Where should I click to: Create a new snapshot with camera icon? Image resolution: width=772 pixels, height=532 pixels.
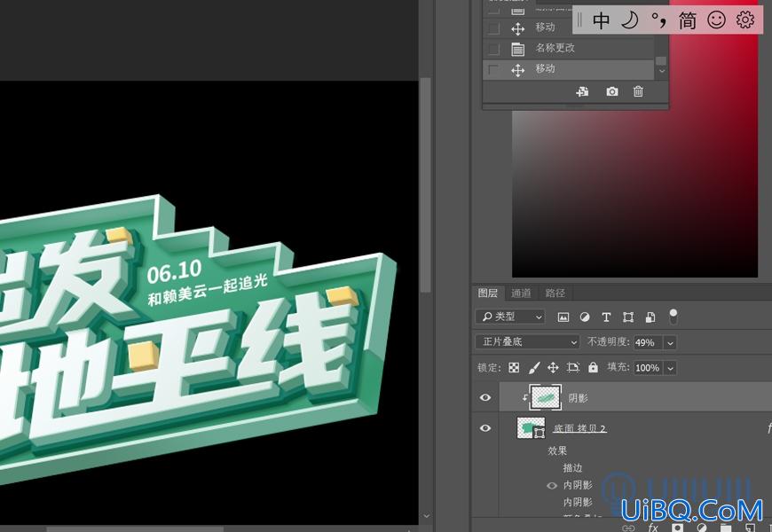(x=612, y=91)
